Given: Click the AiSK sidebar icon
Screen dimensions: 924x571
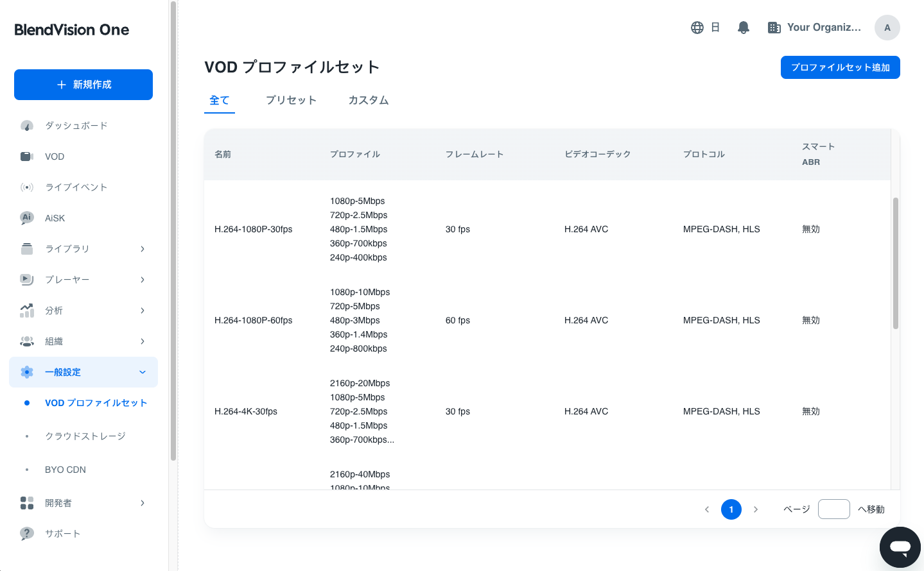Looking at the screenshot, I should click(27, 218).
